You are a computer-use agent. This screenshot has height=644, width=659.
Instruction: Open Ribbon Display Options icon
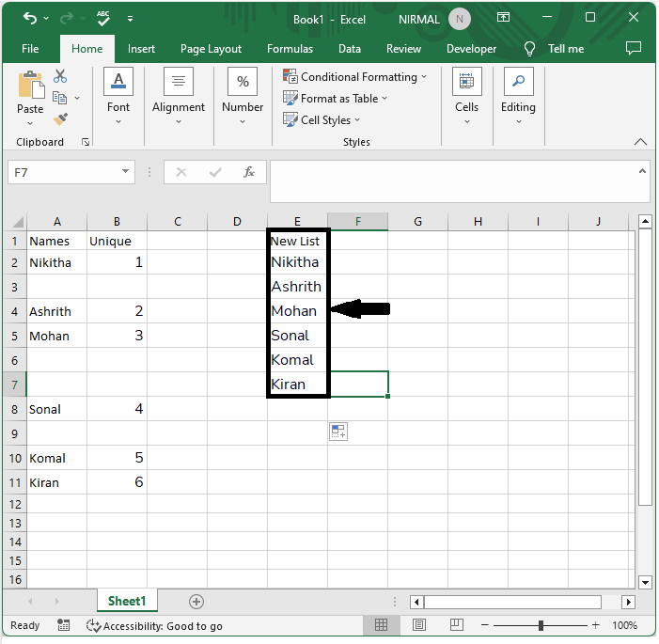point(504,17)
